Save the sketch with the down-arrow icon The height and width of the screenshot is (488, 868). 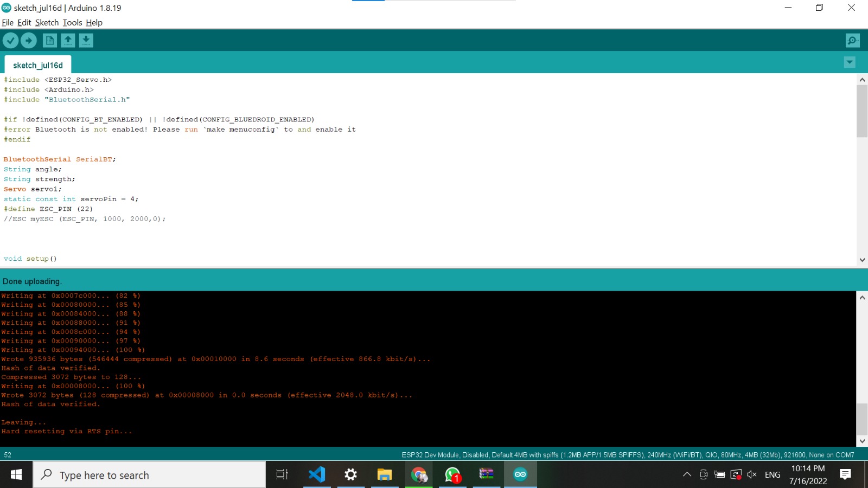(86, 40)
